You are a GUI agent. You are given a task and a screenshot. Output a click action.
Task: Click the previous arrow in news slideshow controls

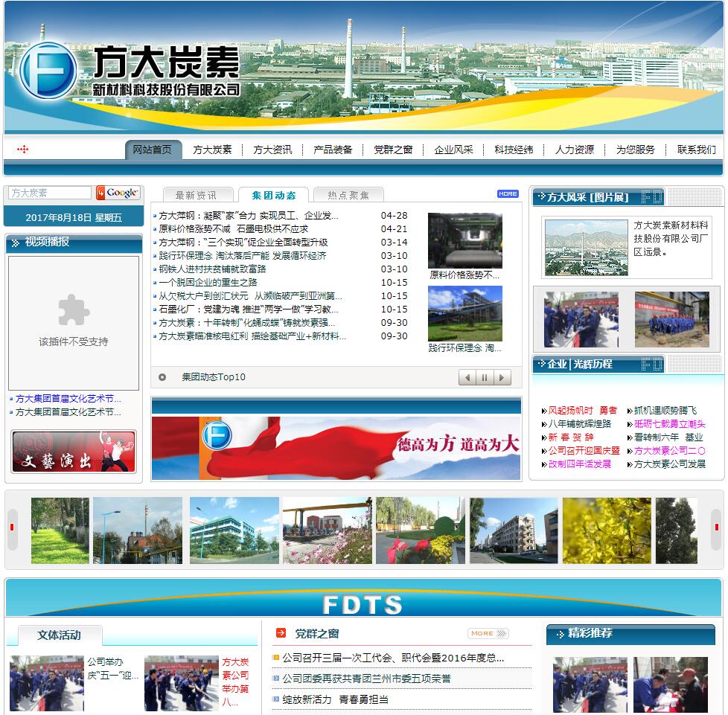[467, 378]
